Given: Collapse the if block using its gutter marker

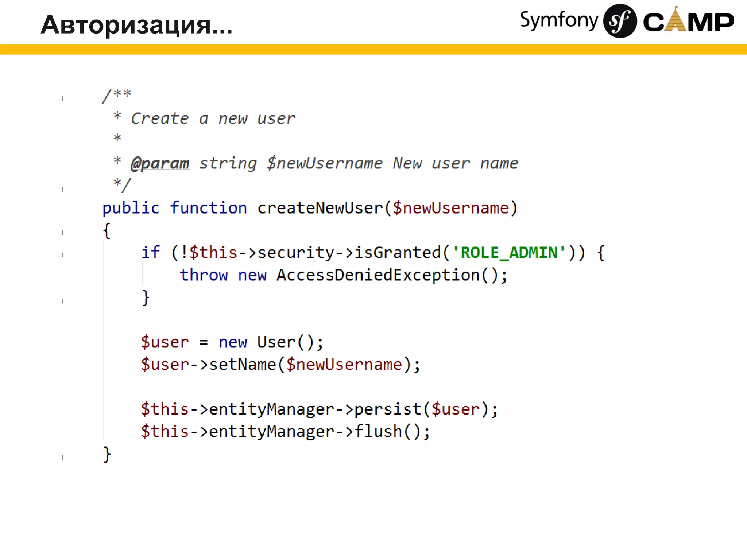Looking at the screenshot, I should 62,255.
